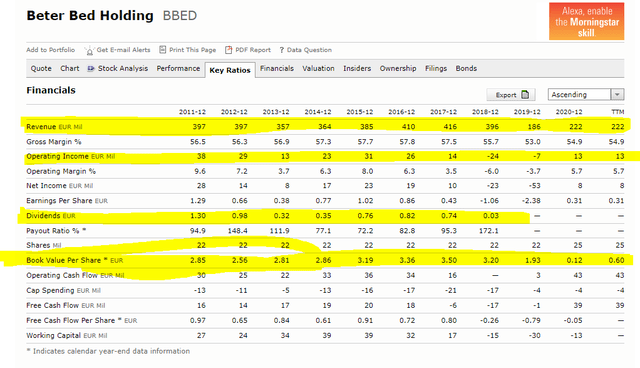The height and width of the screenshot is (368, 640).
Task: Click the Get E-mail Alerts bell icon
Action: point(89,51)
